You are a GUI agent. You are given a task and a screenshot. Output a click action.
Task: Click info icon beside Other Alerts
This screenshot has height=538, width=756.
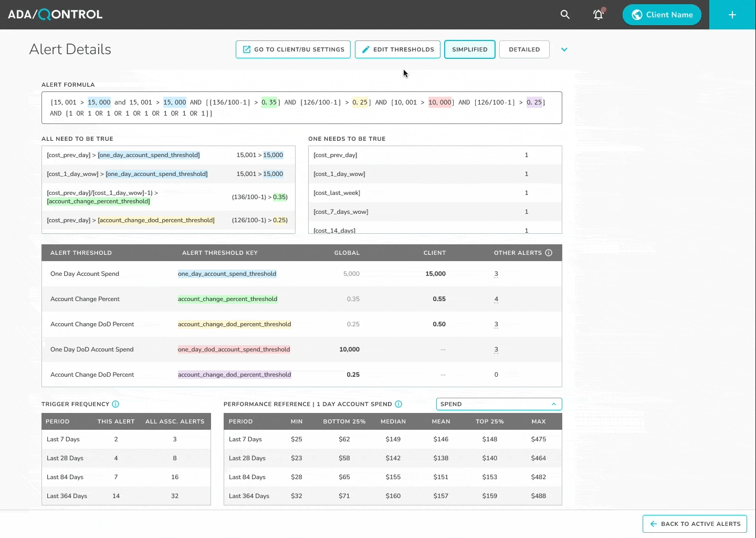[x=549, y=253]
